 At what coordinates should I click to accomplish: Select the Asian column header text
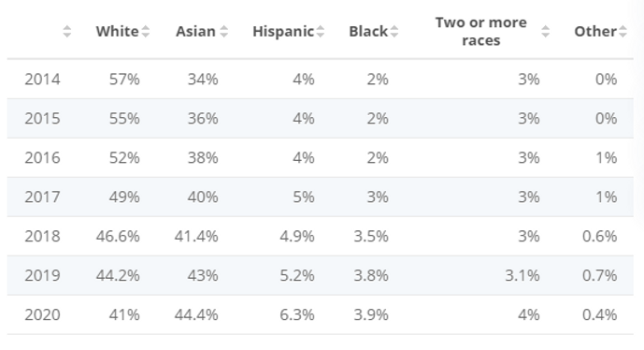click(x=195, y=31)
